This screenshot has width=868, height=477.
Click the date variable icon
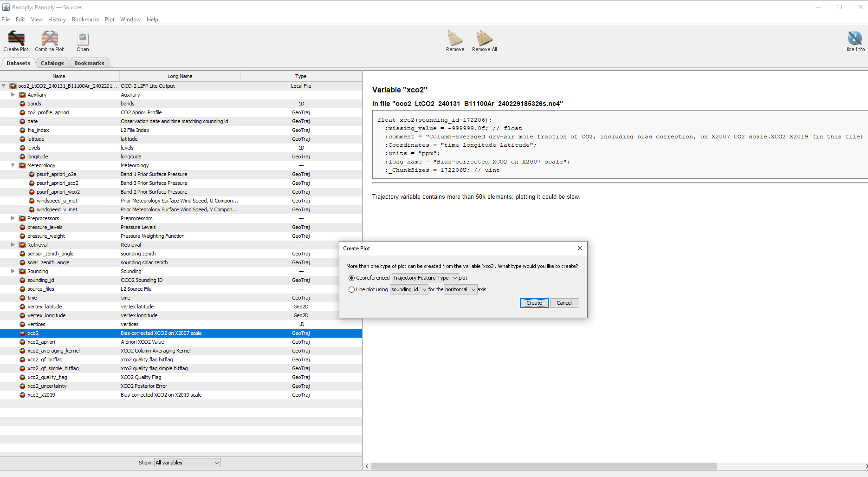click(x=22, y=121)
